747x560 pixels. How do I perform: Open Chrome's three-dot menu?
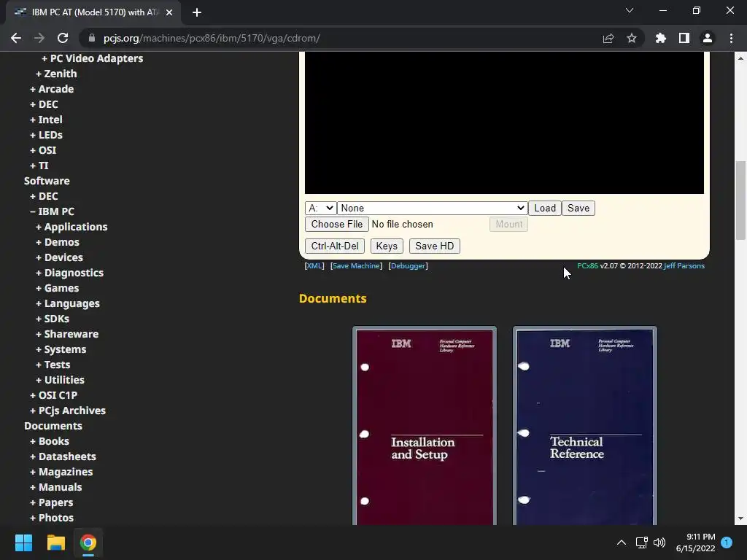click(731, 38)
